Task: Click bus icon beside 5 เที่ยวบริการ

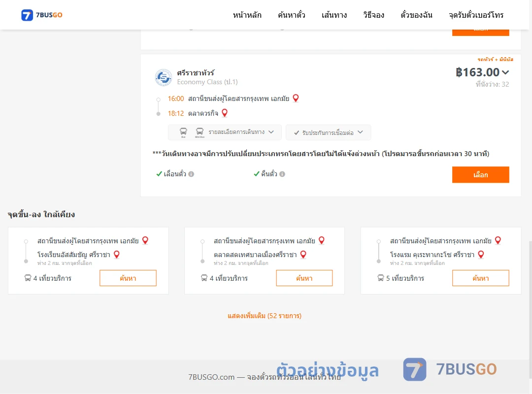Action: pyautogui.click(x=381, y=278)
